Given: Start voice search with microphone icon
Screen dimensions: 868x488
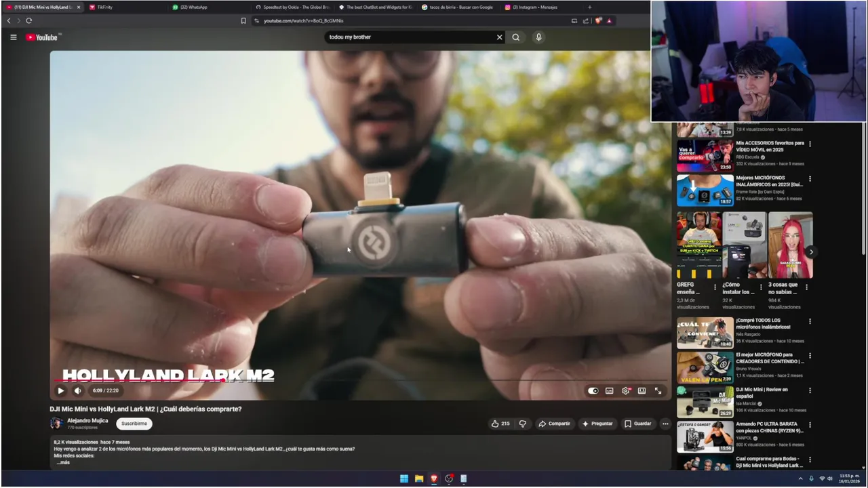Looking at the screenshot, I should click(538, 37).
